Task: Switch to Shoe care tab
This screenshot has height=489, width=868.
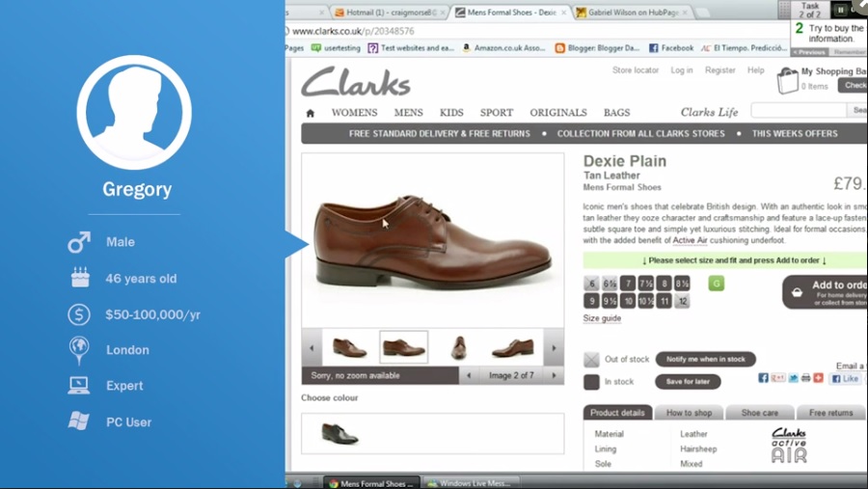Action: click(x=760, y=413)
